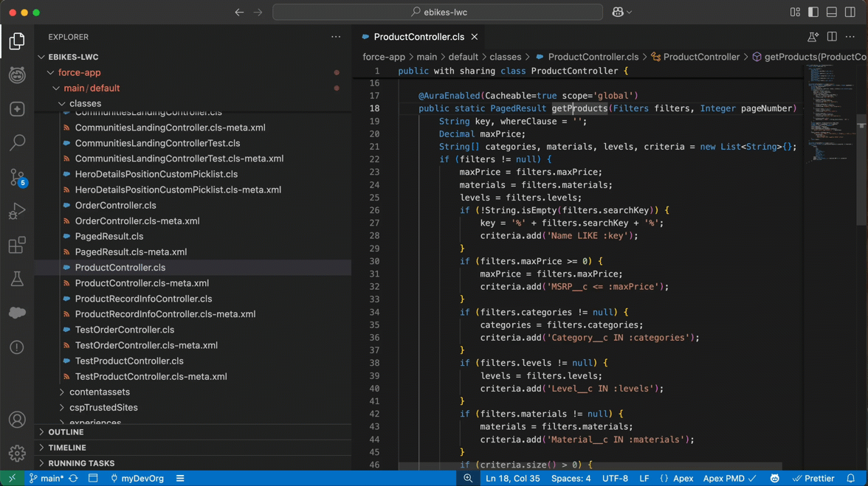Screen dimensions: 868x486
Task: Open ProductRecordInfoController.cls file
Action: [x=143, y=299]
